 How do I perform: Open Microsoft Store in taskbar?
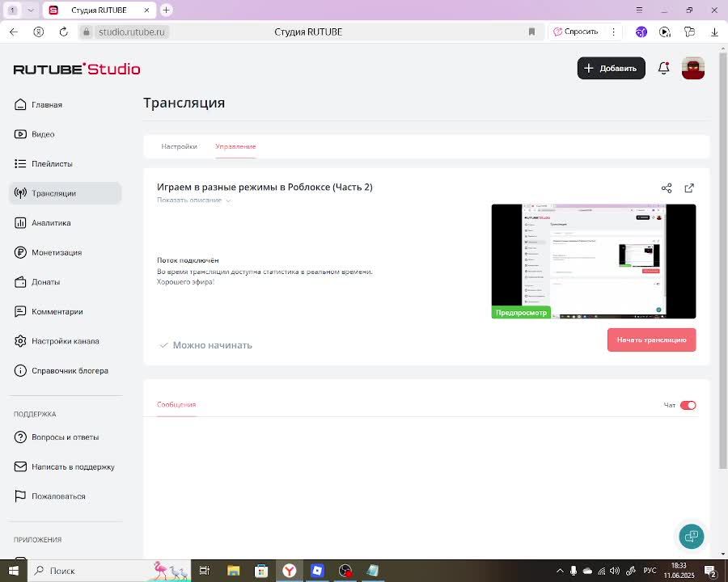click(261, 571)
